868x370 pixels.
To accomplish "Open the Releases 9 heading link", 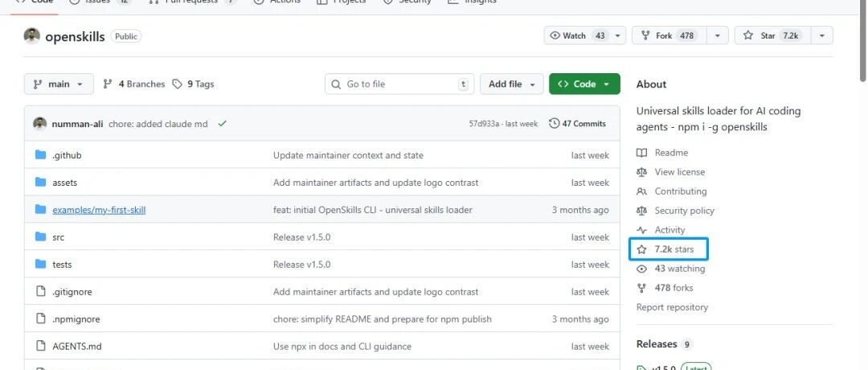I will (x=664, y=344).
